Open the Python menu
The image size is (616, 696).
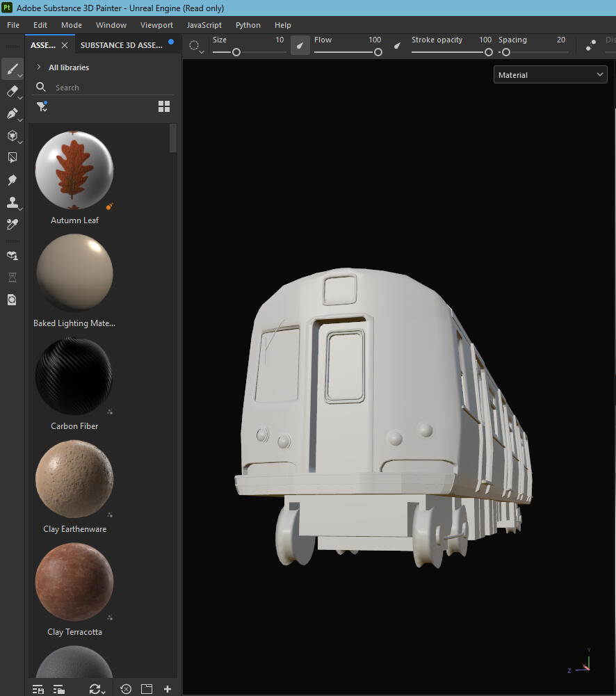point(248,25)
